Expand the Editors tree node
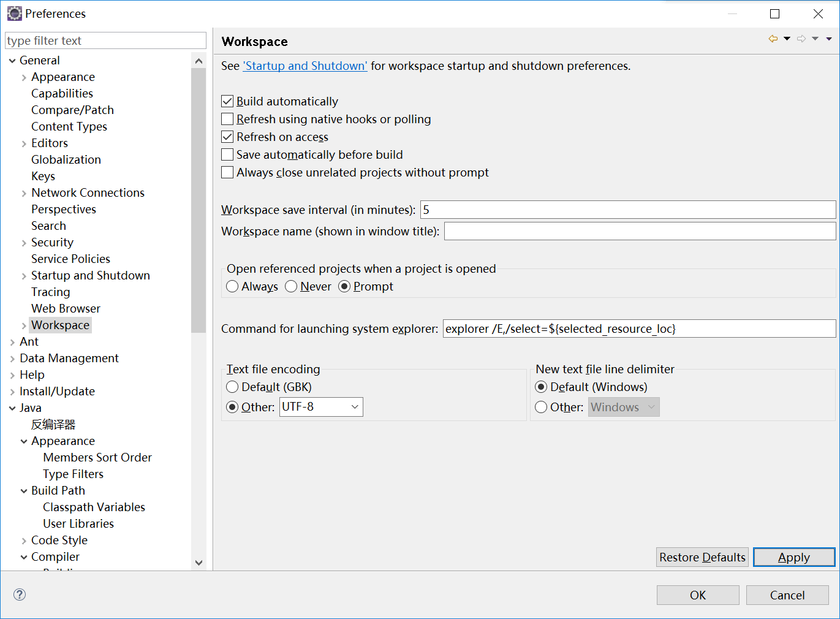The height and width of the screenshot is (619, 840). coord(24,143)
